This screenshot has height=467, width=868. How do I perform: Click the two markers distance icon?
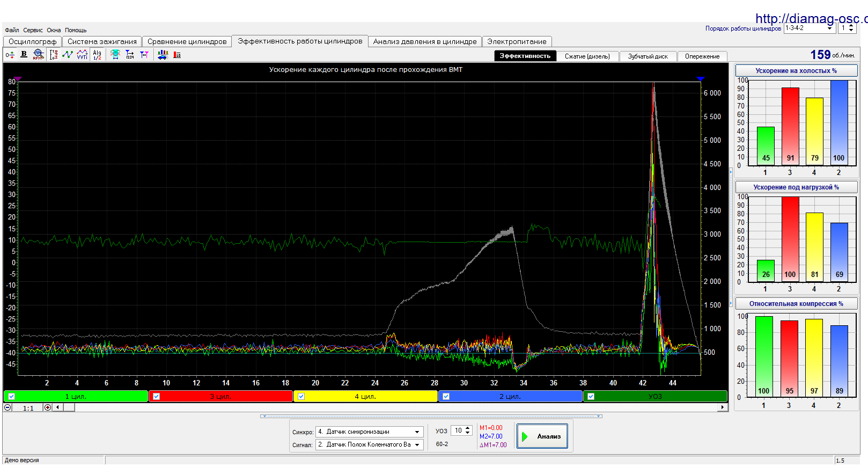(x=144, y=55)
